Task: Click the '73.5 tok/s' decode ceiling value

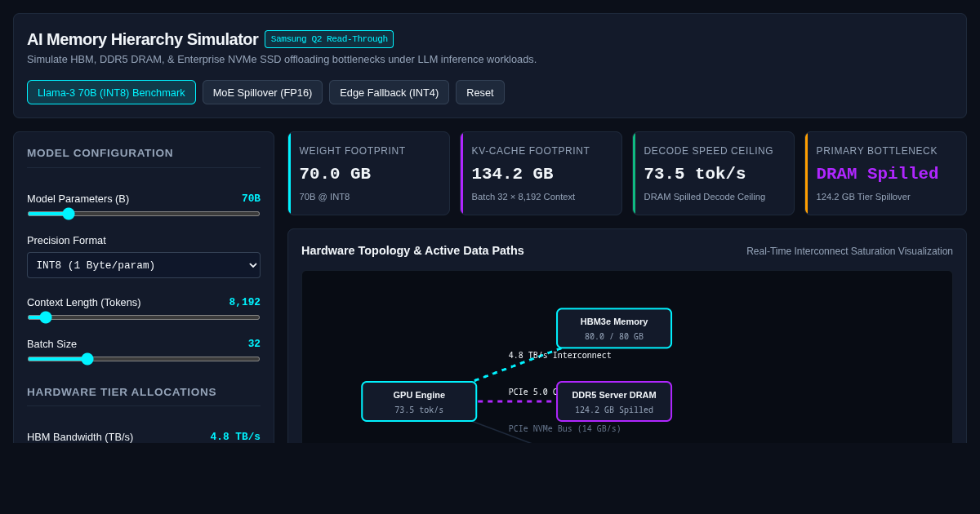Action: coord(694,174)
